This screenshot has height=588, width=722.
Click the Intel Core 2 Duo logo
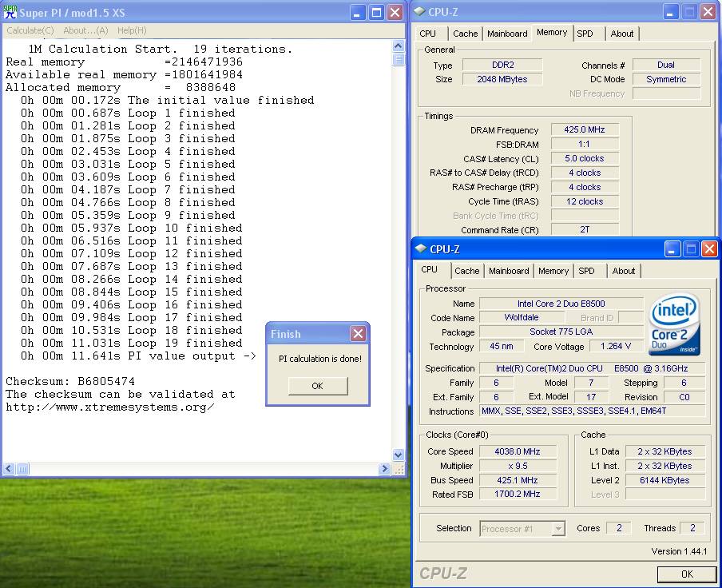(674, 324)
